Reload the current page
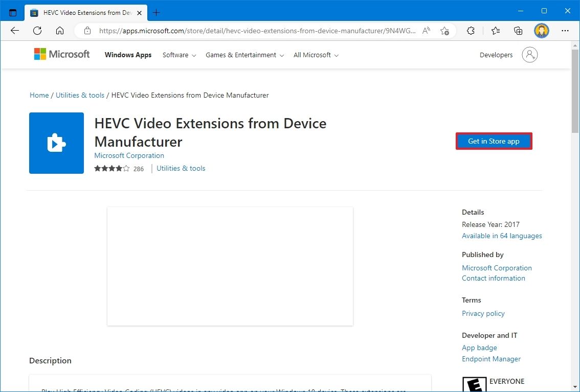Image resolution: width=580 pixels, height=392 pixels. pyautogui.click(x=37, y=31)
